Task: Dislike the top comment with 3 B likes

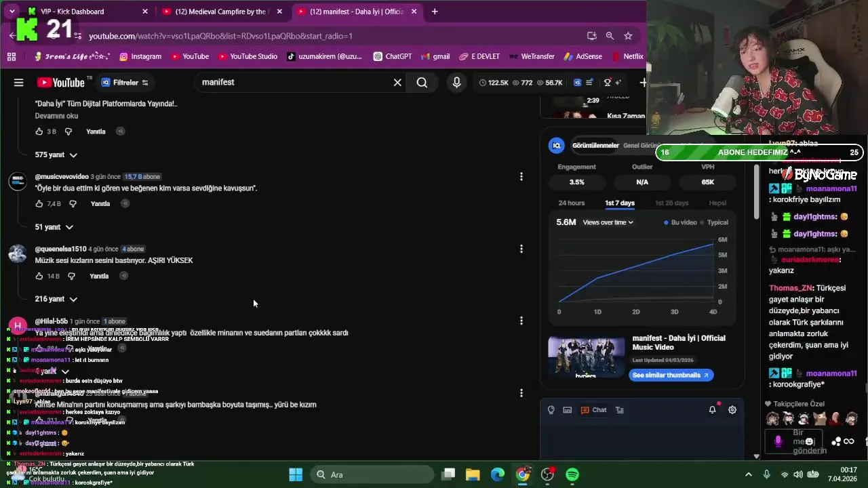Action: pos(68,131)
